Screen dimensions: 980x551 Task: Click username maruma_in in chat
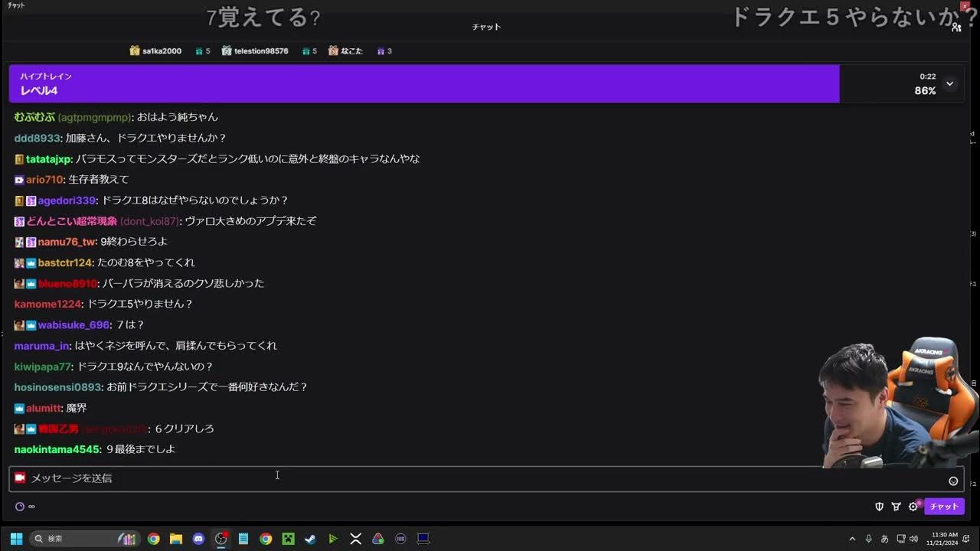pyautogui.click(x=42, y=346)
